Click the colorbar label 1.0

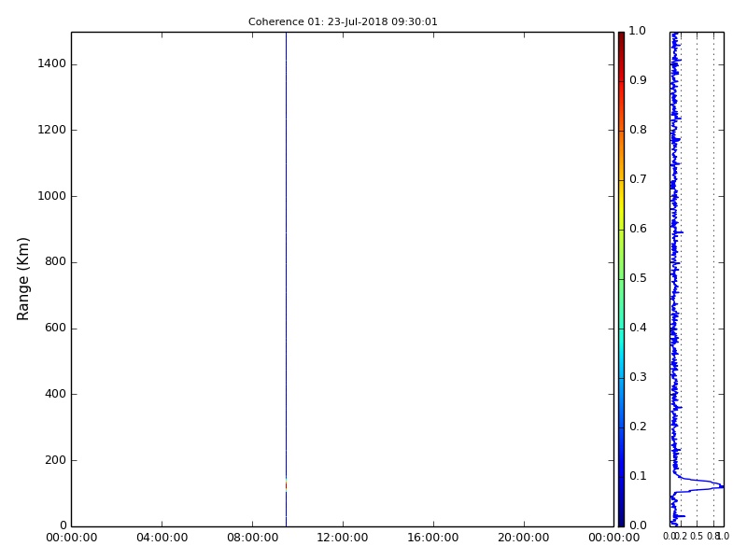[x=638, y=31]
